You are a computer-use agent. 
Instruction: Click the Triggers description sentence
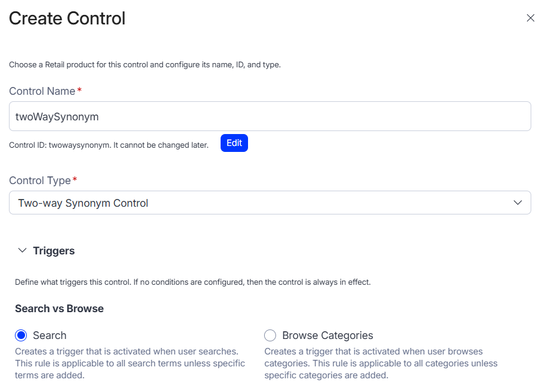(x=193, y=282)
